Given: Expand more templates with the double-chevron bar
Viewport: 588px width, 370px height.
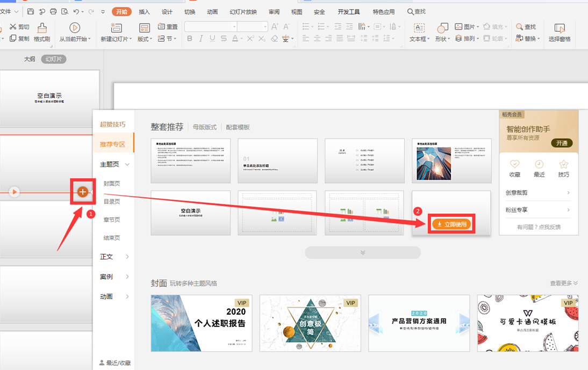Looking at the screenshot, I should (x=363, y=252).
